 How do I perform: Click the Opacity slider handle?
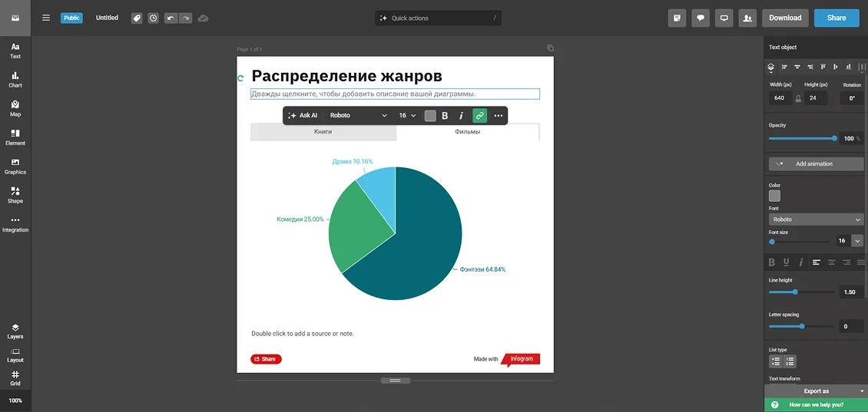(834, 138)
